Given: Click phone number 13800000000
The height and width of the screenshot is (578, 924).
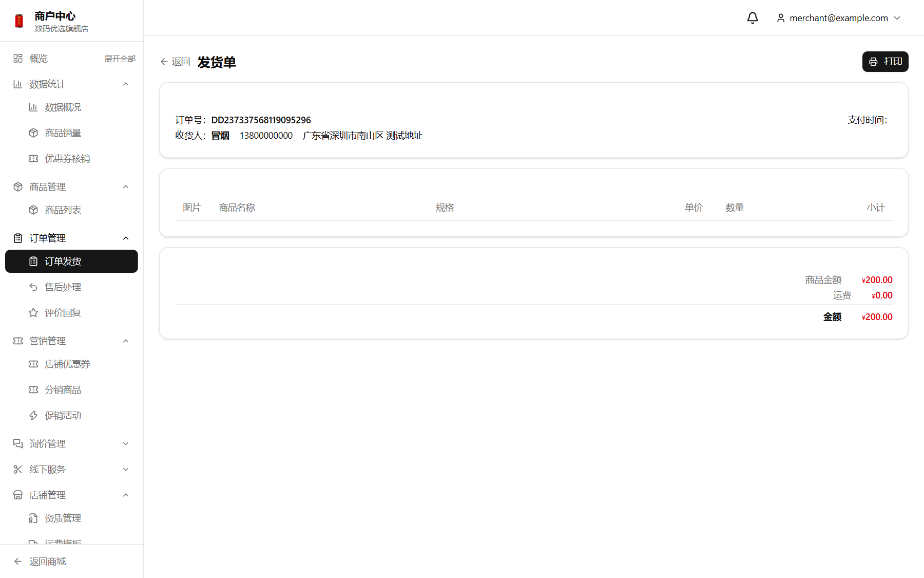Looking at the screenshot, I should coord(266,136).
